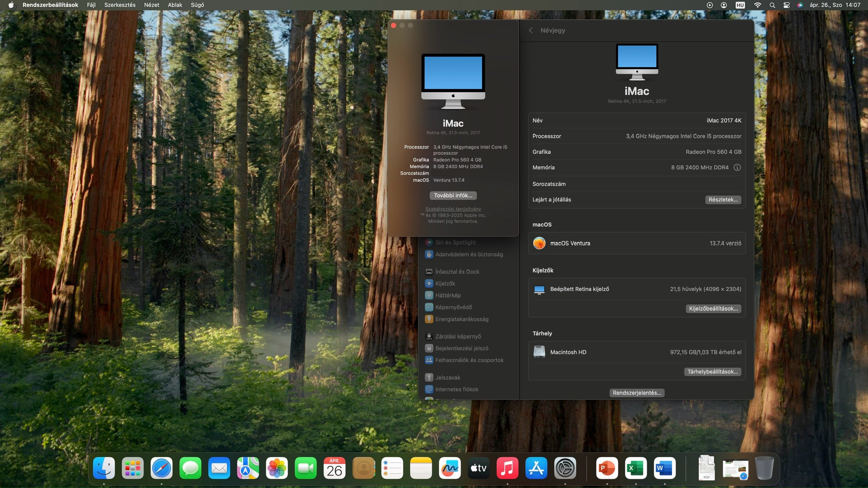Launch PowerPoint from the Dock
Screen dimensions: 868x488
click(x=607, y=468)
